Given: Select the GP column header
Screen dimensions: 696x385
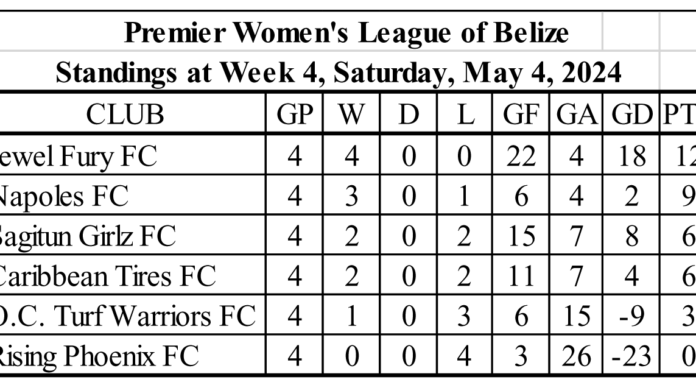Looking at the screenshot, I should [x=295, y=115].
